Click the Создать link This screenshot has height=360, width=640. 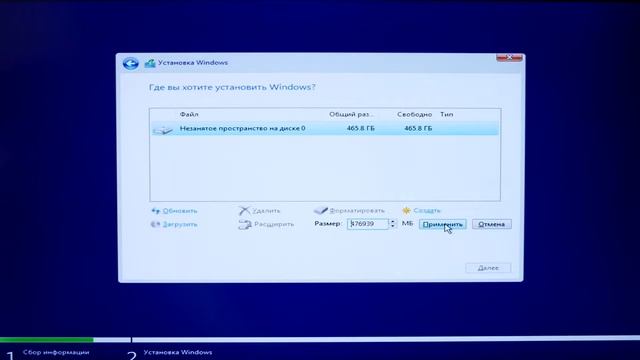427,210
